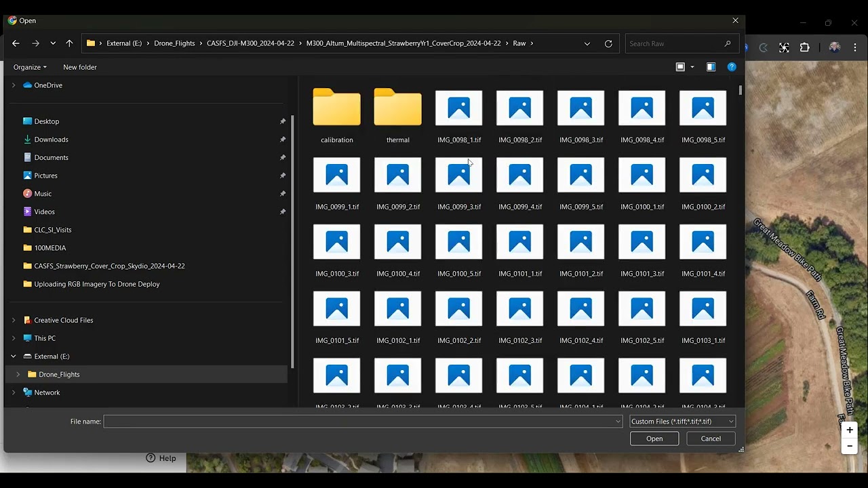Select IMG_0100_3.tif file icon
Image resolution: width=868 pixels, height=488 pixels.
click(x=337, y=242)
